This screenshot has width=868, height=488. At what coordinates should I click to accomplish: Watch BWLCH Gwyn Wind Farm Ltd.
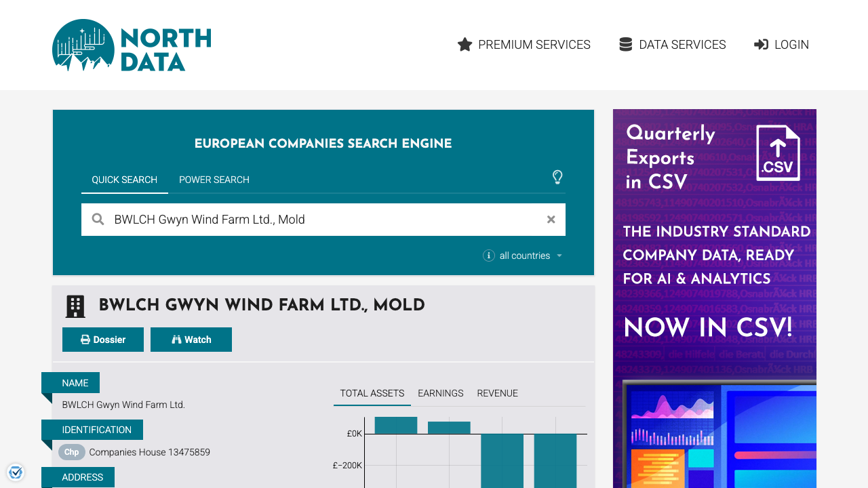[191, 339]
